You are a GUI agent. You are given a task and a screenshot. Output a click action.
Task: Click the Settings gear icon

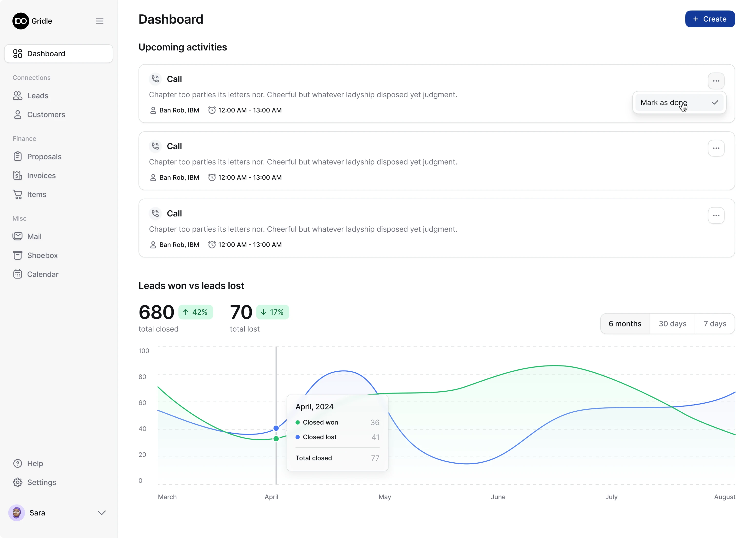pyautogui.click(x=18, y=482)
